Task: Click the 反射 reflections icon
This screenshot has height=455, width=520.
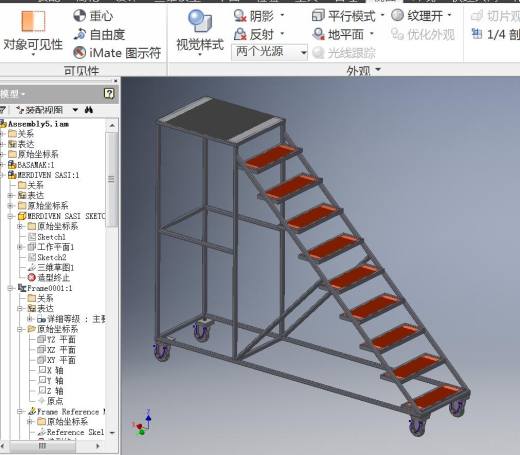Action: [x=240, y=34]
